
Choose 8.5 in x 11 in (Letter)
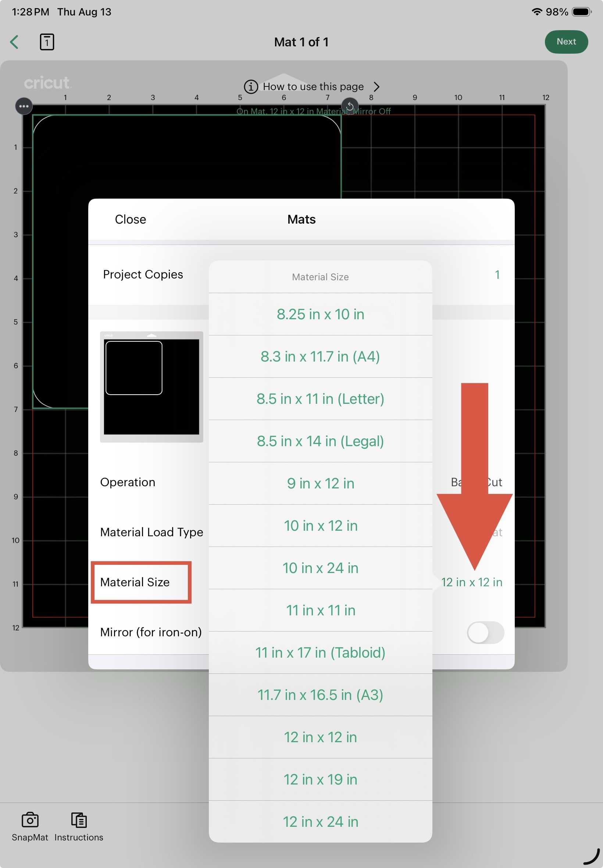click(x=320, y=399)
